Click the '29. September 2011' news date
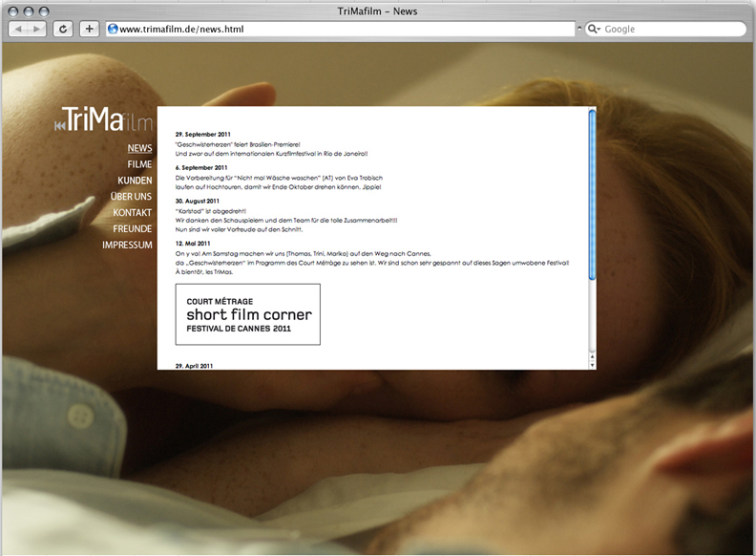This screenshot has width=756, height=556. click(x=203, y=134)
